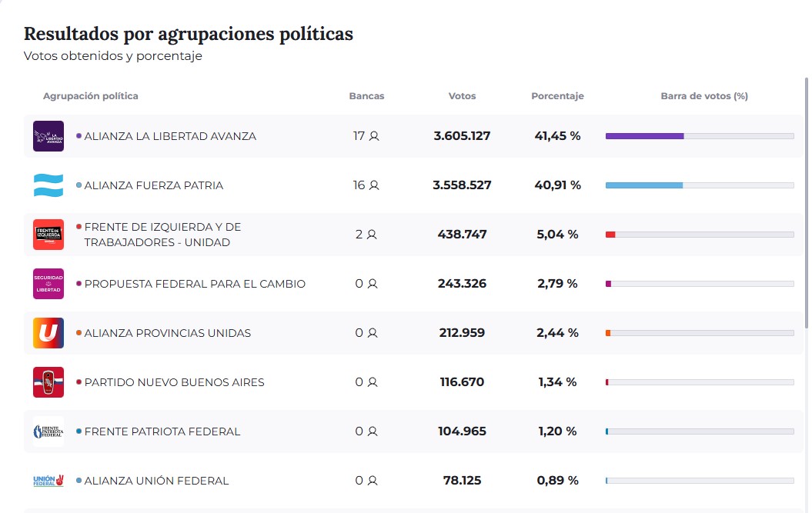Click the Resultados por agrupaciones políticas heading
This screenshot has width=812, height=513.
pyautogui.click(x=188, y=34)
